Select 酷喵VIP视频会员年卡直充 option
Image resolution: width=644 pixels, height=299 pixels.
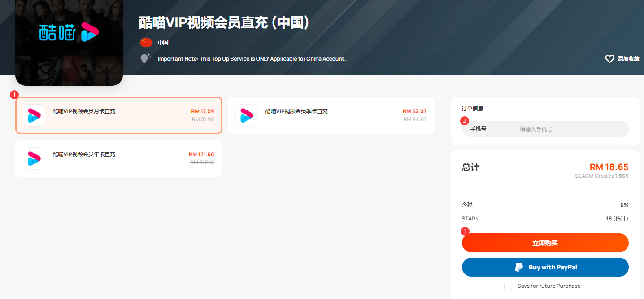click(x=119, y=158)
